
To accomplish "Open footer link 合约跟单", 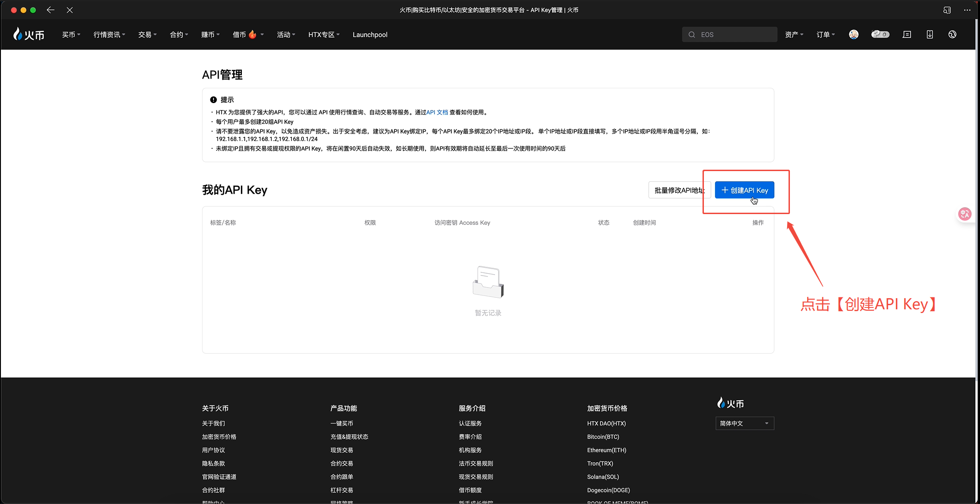I will pos(342,477).
